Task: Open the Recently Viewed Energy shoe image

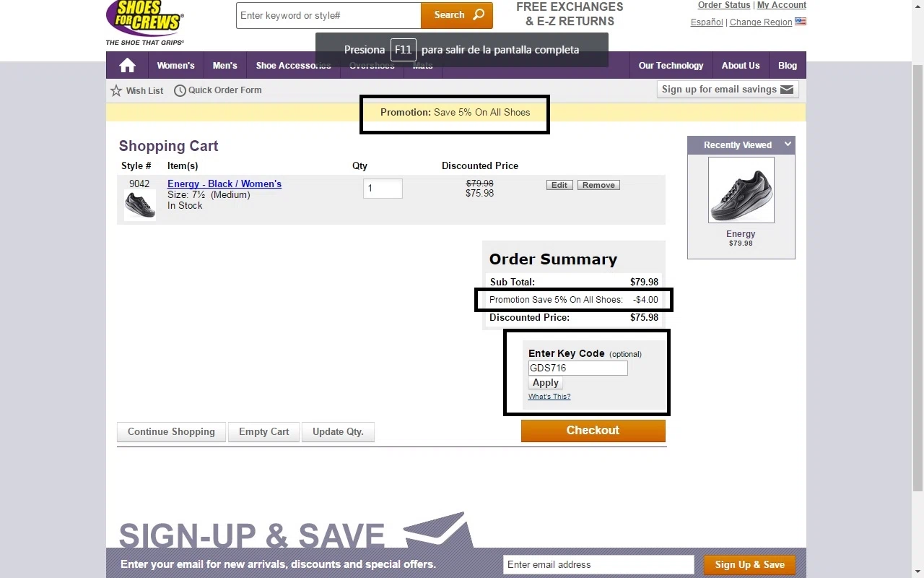Action: pyautogui.click(x=741, y=190)
